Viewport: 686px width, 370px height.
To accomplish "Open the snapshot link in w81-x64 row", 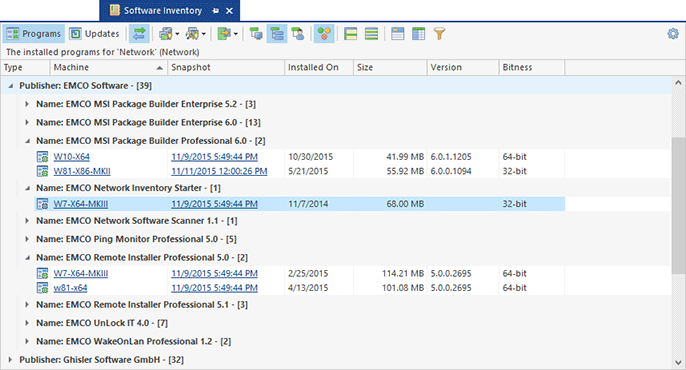I will [214, 288].
